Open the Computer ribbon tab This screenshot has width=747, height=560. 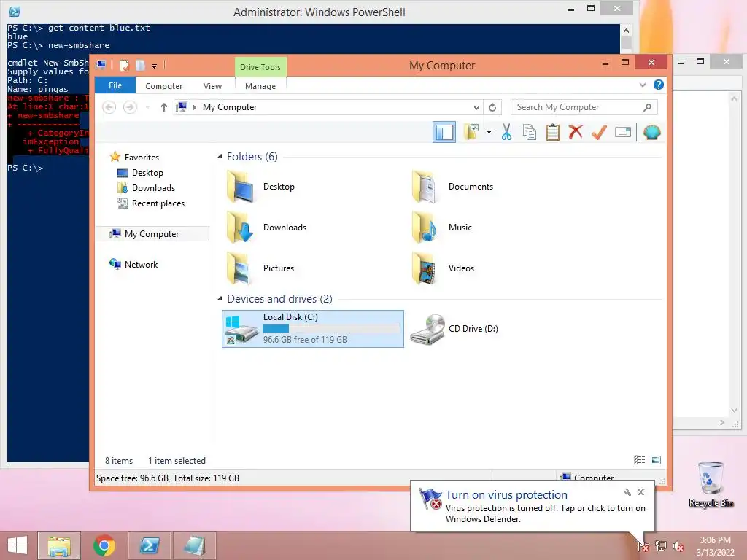coord(164,86)
